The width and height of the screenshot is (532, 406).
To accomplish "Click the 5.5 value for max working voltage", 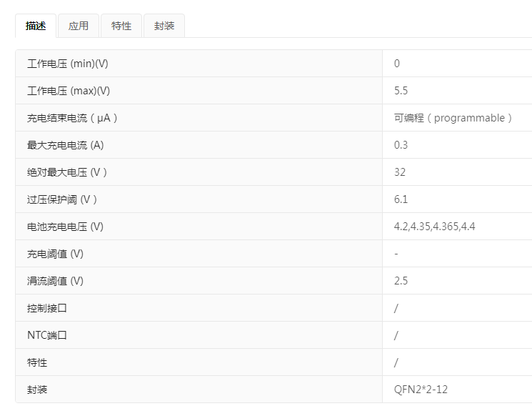I will tap(401, 91).
